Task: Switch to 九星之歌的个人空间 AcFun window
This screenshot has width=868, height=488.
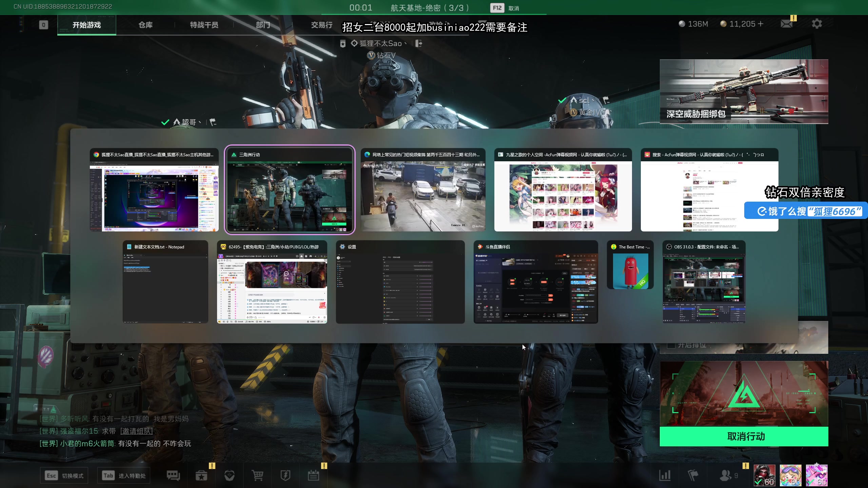Action: point(563,190)
